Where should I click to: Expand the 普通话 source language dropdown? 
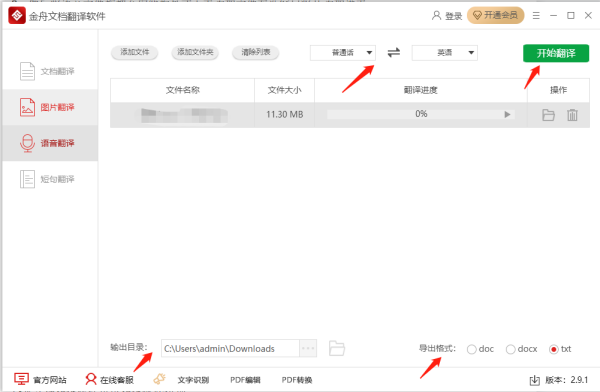[343, 53]
